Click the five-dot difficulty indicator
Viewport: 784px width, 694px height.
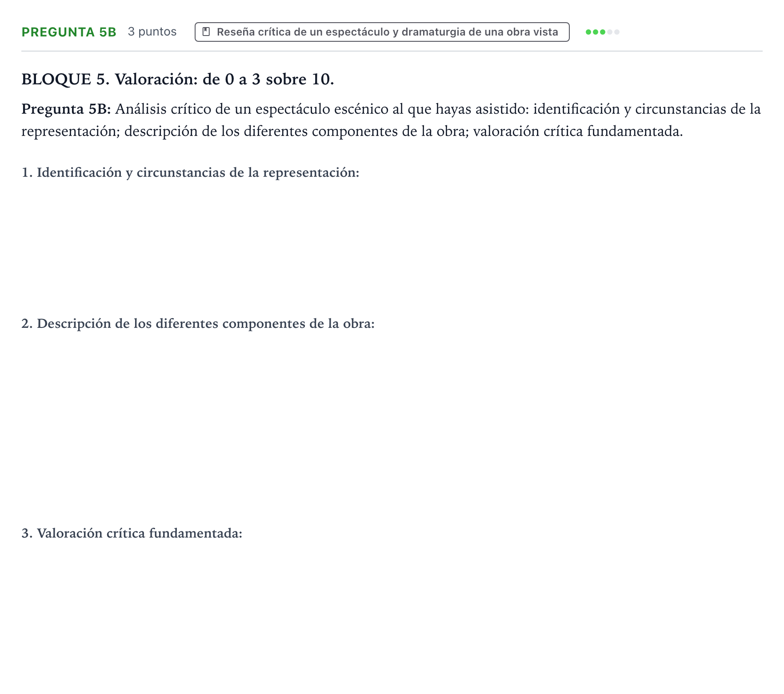[602, 32]
